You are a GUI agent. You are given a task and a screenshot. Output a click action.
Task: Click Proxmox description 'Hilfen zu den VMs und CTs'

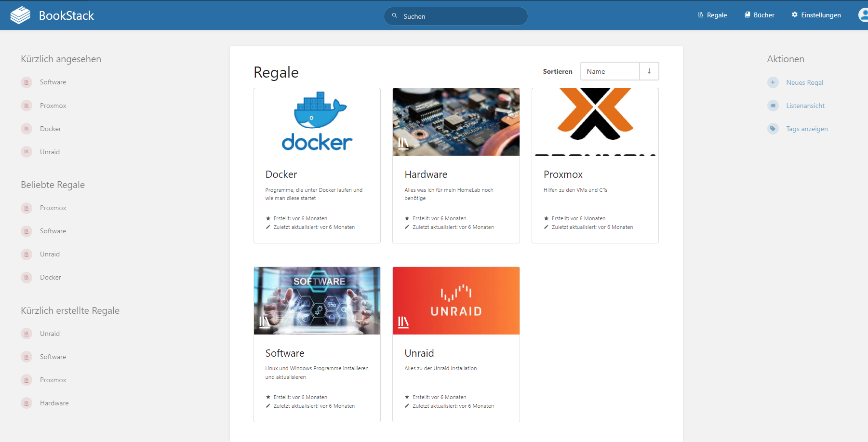click(x=575, y=190)
